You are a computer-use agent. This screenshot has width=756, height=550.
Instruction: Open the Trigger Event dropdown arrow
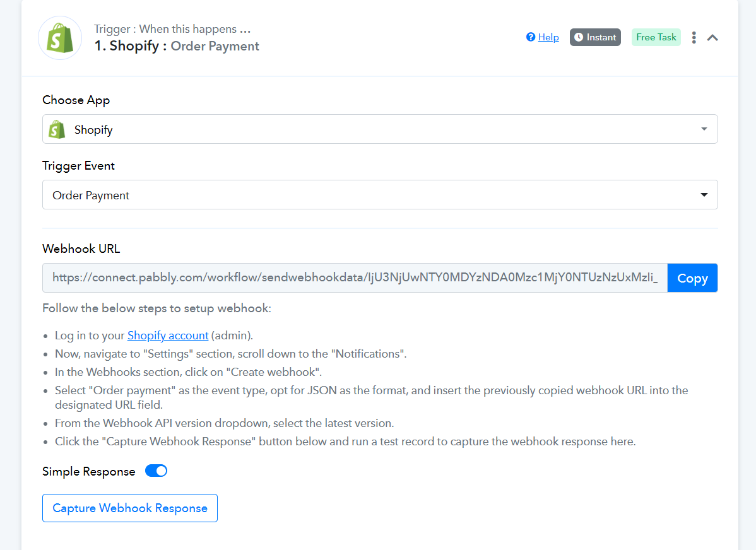(x=704, y=195)
